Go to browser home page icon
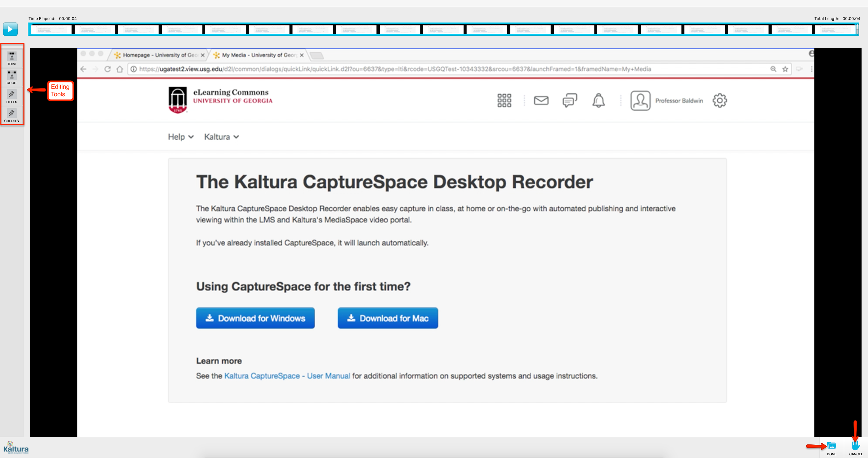 pos(120,69)
